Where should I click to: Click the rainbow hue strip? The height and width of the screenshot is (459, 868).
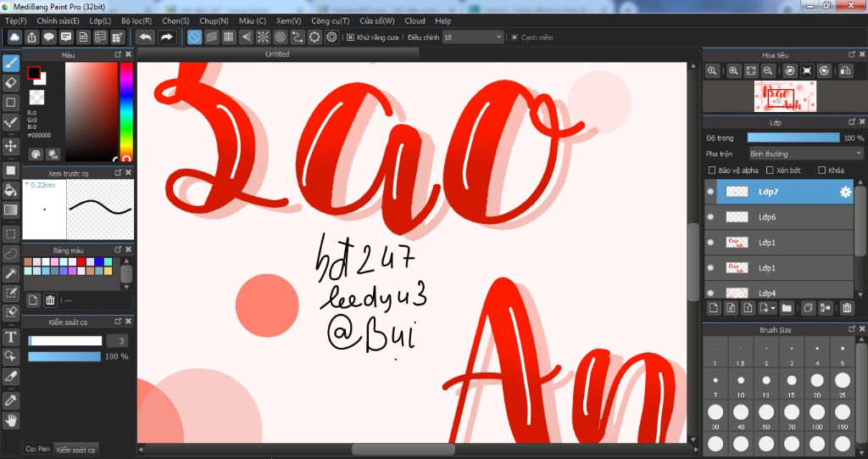(127, 111)
